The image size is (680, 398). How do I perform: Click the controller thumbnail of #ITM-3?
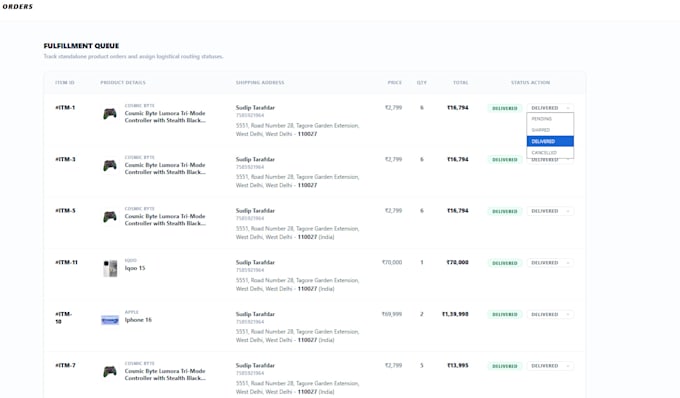110,166
